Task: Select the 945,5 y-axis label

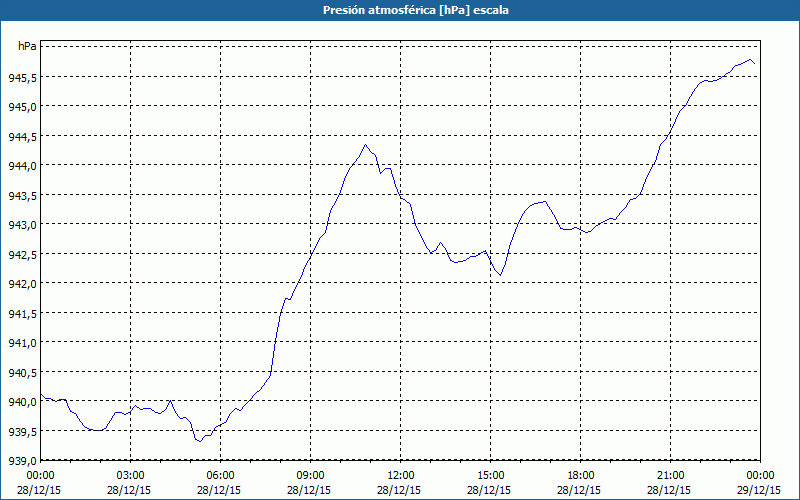Action: pyautogui.click(x=20, y=77)
